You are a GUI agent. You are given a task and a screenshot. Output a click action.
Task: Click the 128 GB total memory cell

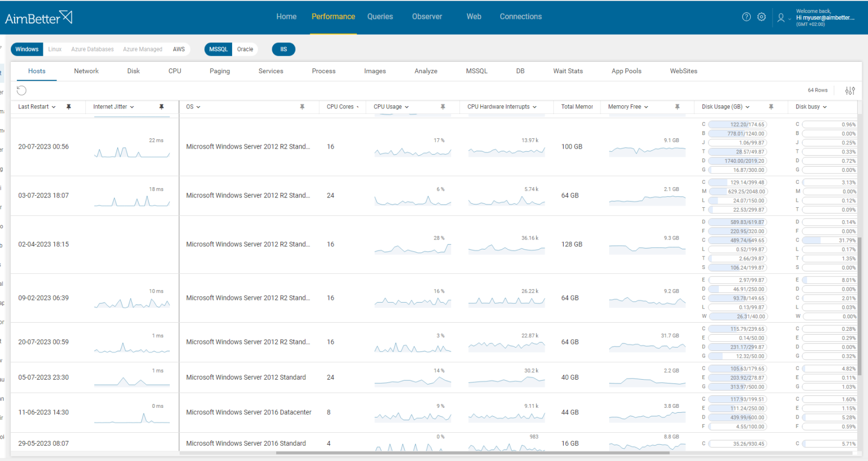pos(572,245)
